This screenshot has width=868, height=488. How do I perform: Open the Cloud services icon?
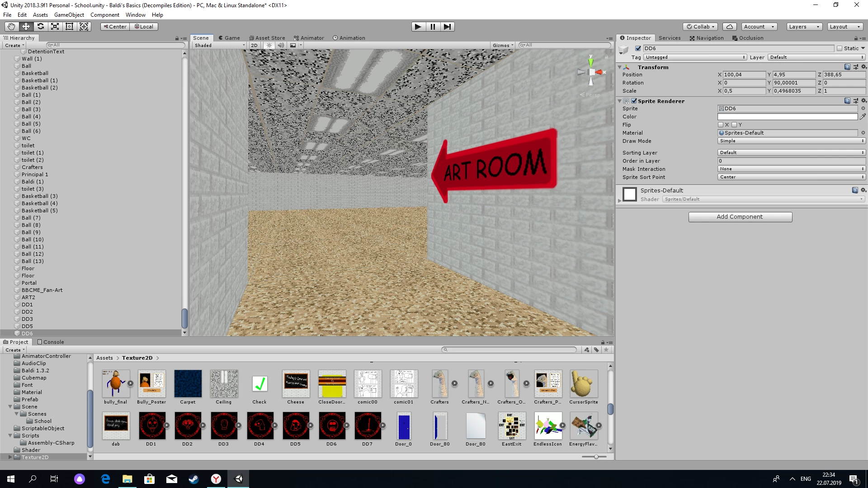[x=729, y=27]
